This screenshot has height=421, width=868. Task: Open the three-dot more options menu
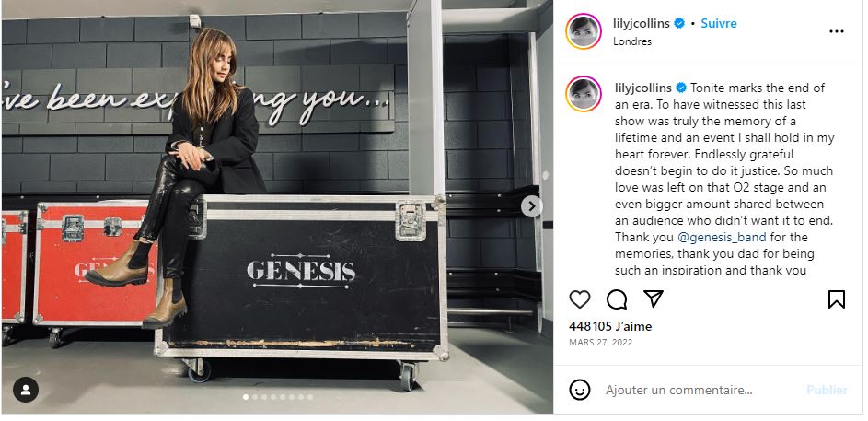pos(837,31)
